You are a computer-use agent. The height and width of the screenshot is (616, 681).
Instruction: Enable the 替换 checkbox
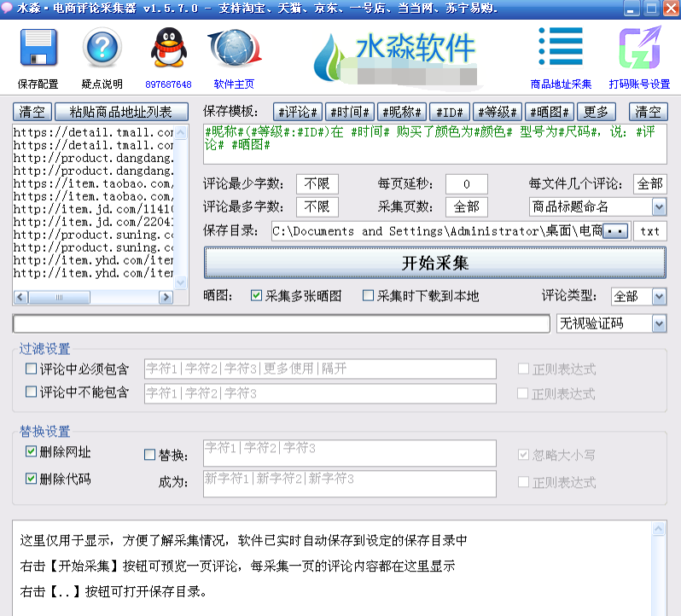coord(149,455)
